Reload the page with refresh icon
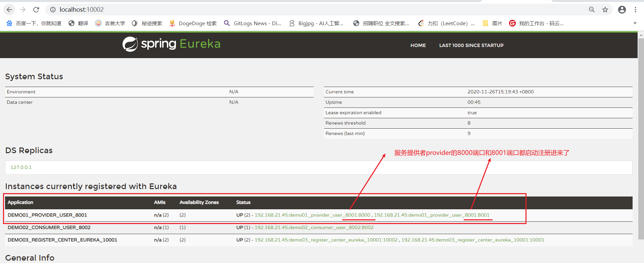This screenshot has height=263, width=644. tap(36, 10)
